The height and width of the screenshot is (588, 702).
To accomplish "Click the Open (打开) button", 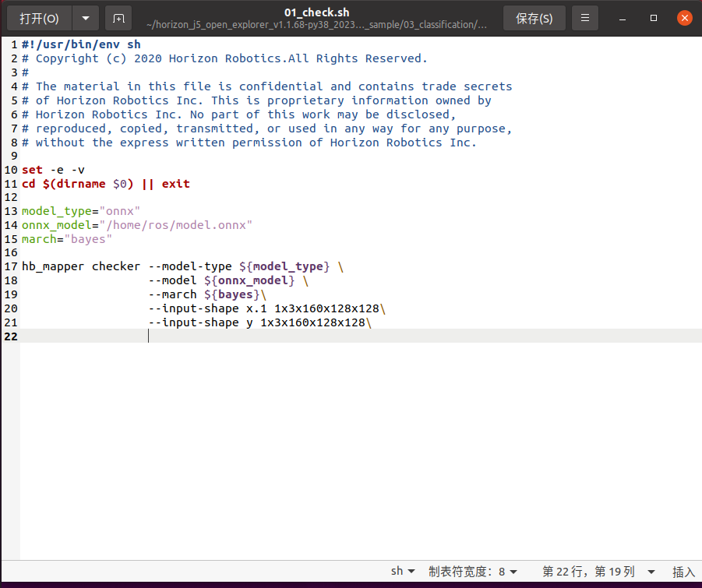I will tap(40, 19).
